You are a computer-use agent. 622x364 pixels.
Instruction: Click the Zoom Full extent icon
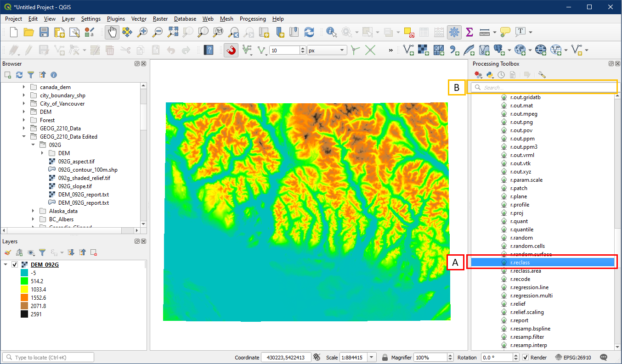click(x=173, y=32)
